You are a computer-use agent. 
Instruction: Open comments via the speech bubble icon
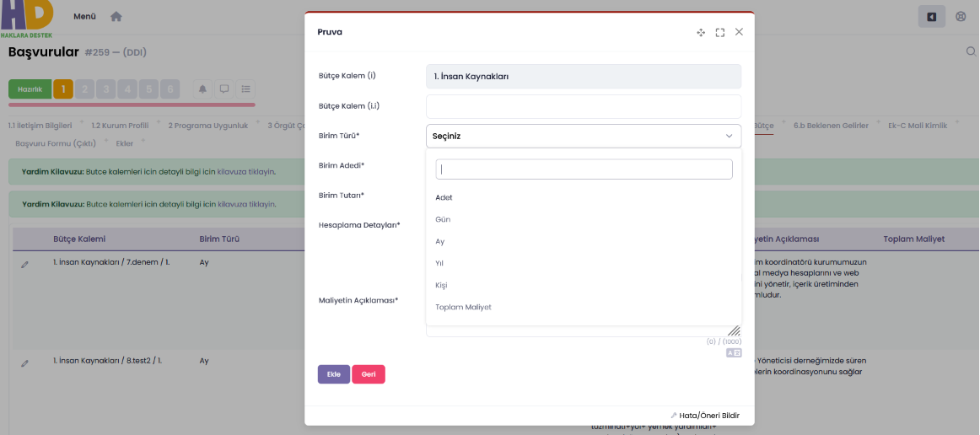coord(223,89)
